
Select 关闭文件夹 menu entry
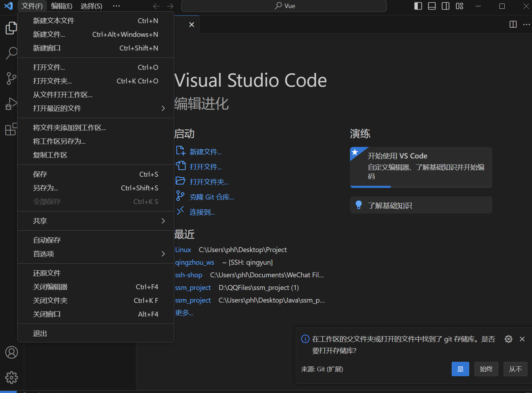coord(96,300)
